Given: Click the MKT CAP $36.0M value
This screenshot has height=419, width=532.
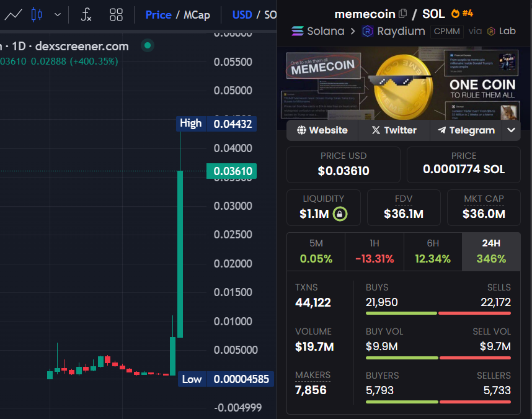Looking at the screenshot, I should tap(484, 214).
